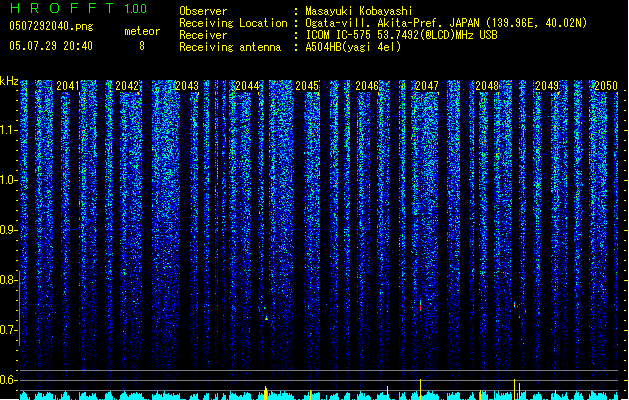Click the meteor echo spot after 2048

(x=515, y=305)
